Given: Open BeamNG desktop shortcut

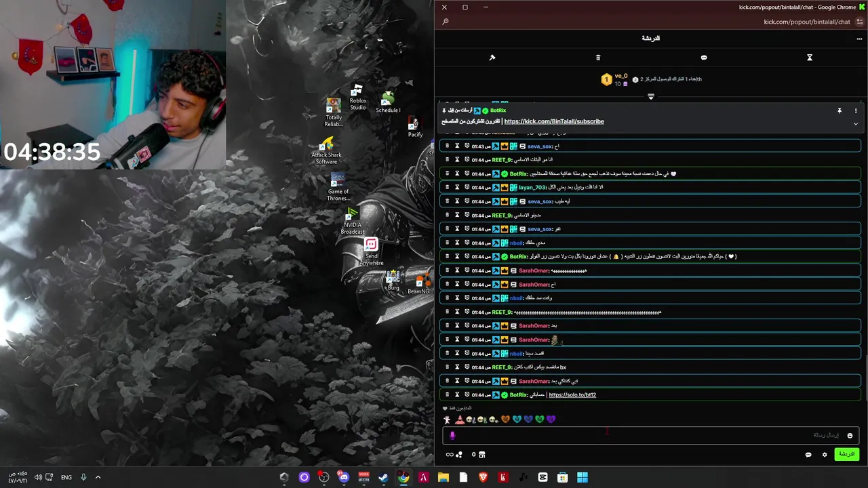Looking at the screenshot, I should coord(420,284).
